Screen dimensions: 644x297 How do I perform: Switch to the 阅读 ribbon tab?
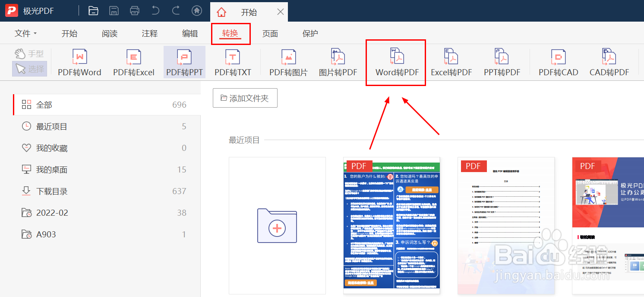(x=110, y=33)
